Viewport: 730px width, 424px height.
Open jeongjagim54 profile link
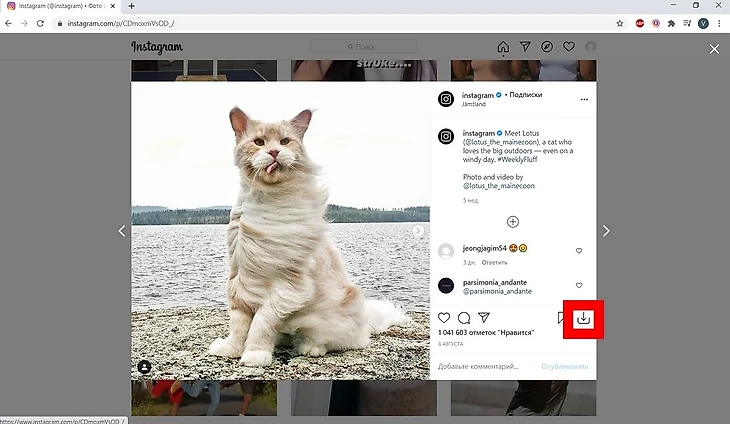485,248
